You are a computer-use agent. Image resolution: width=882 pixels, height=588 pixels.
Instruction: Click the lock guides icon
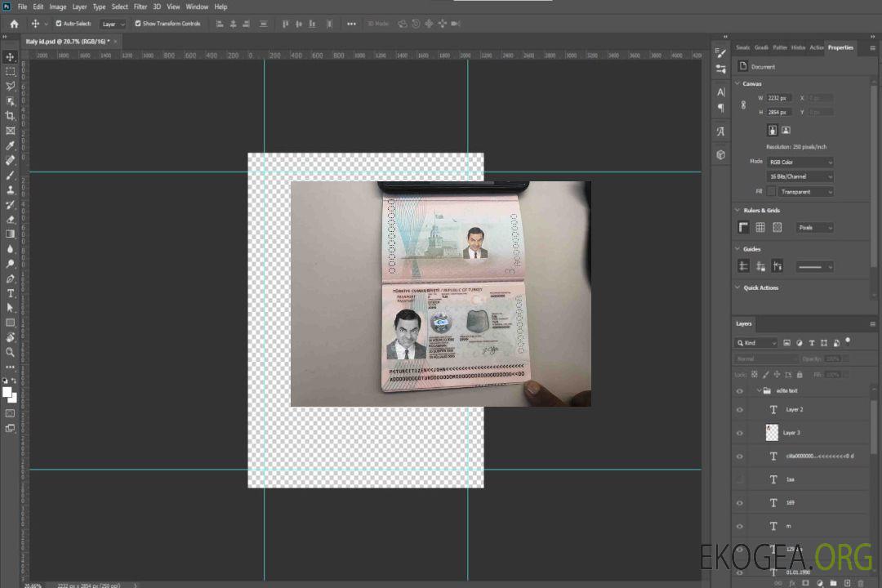pyautogui.click(x=760, y=267)
